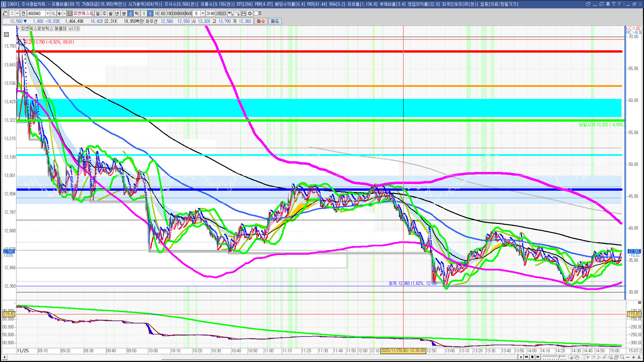Click the plus zoom-in icon at bottom
The image size is (644, 362).
pyautogui.click(x=633, y=357)
